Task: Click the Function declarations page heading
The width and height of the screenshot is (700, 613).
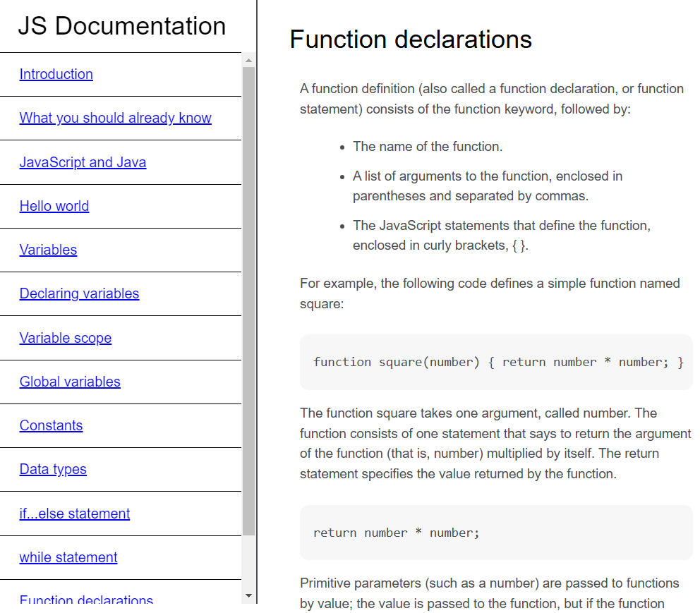Action: tap(410, 40)
